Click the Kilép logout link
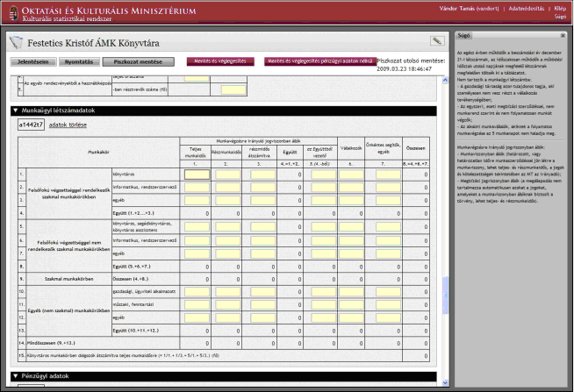The image size is (574, 392). pos(560,9)
